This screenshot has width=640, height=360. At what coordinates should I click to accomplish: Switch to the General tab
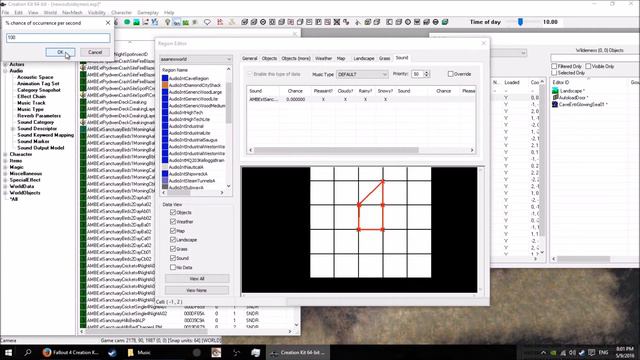249,58
